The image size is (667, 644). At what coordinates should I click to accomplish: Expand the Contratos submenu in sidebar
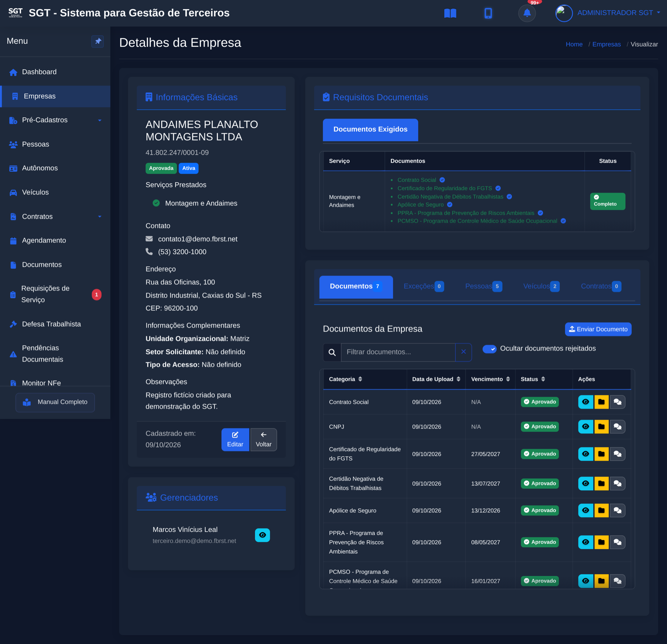point(55,216)
